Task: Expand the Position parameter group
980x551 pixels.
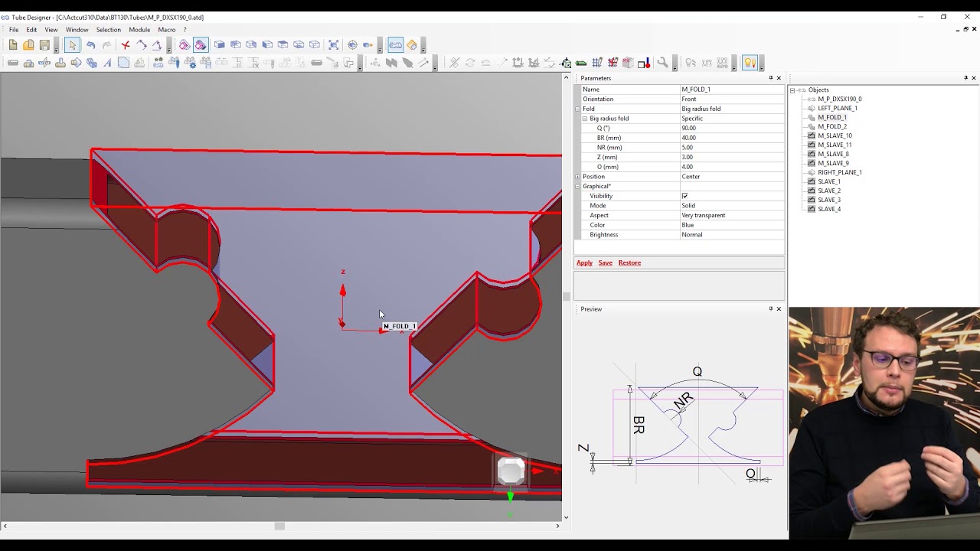Action: (577, 177)
